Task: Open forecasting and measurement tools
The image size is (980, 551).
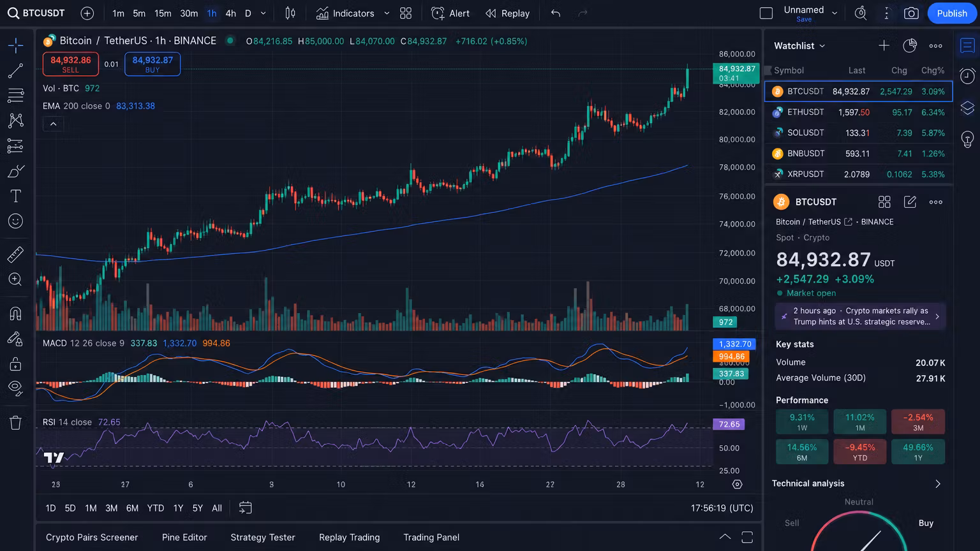Action: [x=15, y=146]
